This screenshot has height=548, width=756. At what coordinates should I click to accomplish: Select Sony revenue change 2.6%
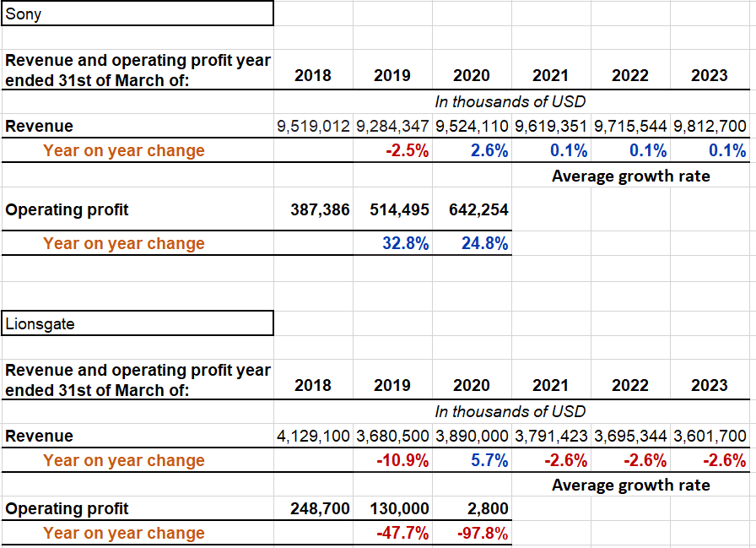tap(489, 150)
